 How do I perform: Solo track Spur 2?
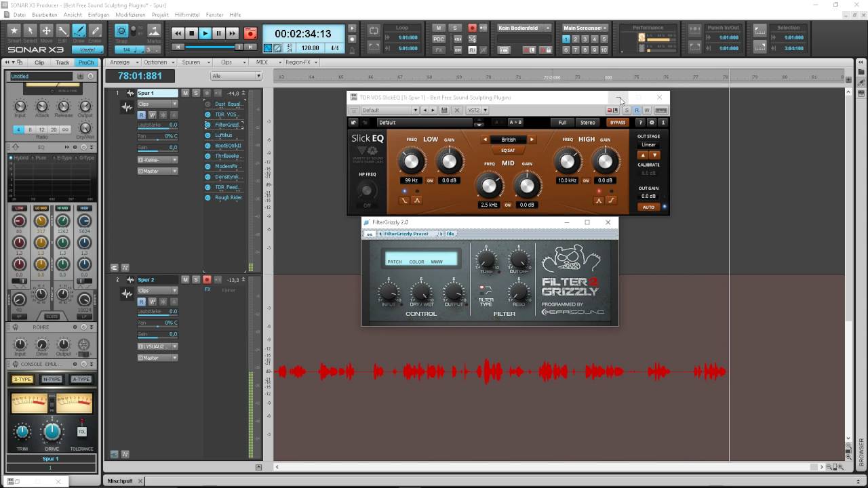pyautogui.click(x=196, y=279)
